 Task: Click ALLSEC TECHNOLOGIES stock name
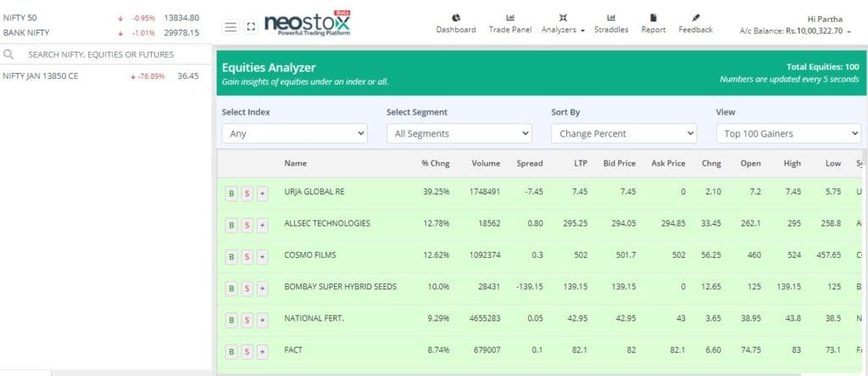pos(327,223)
